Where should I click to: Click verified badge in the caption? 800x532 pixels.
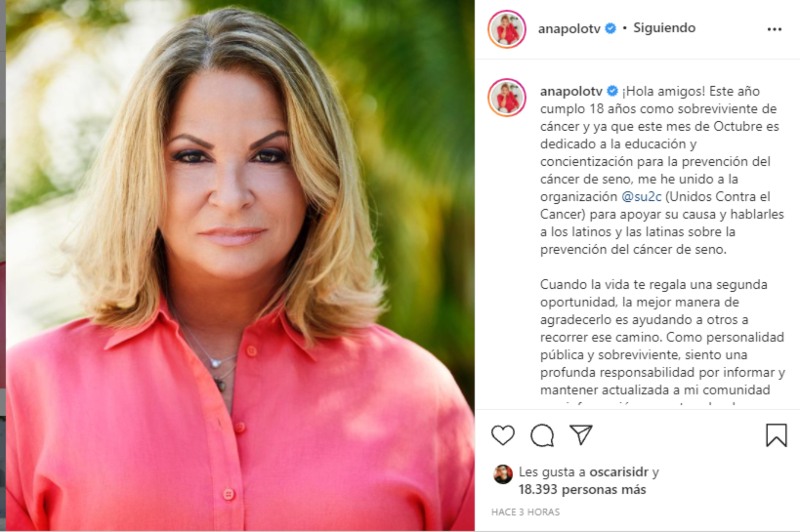coord(612,91)
